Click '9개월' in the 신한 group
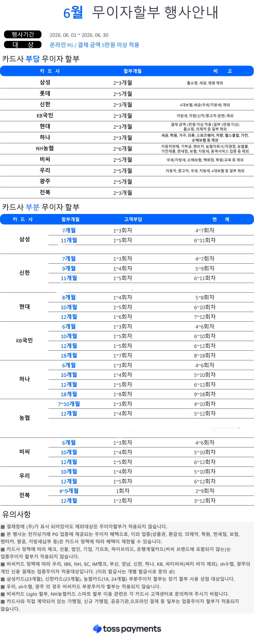Screen dimensions: 254x644 (x=69, y=268)
